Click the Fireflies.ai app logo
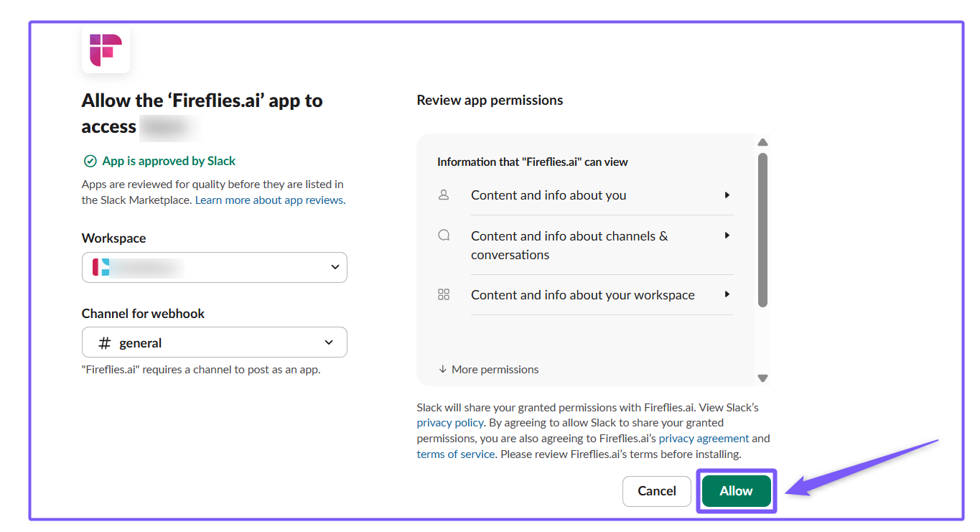The width and height of the screenshot is (980, 532). point(106,50)
